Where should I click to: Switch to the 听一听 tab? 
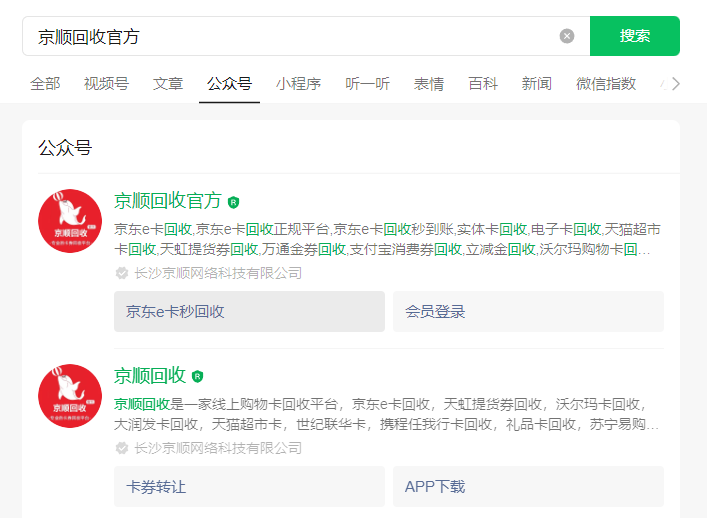[367, 84]
